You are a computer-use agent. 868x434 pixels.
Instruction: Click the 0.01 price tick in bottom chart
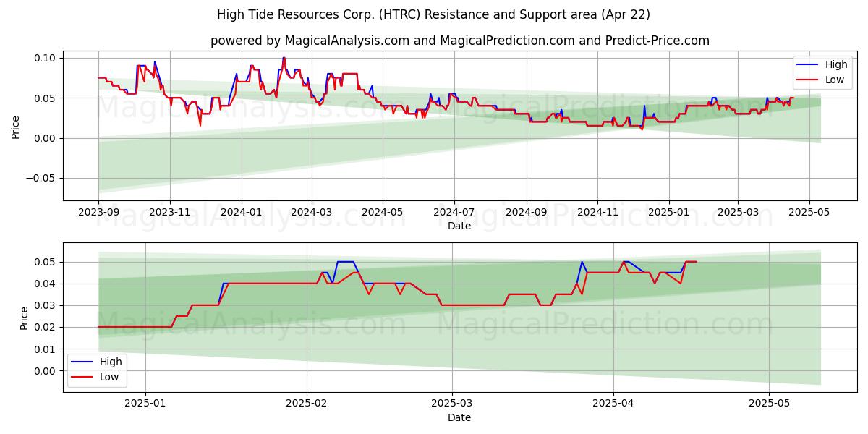tap(45, 349)
